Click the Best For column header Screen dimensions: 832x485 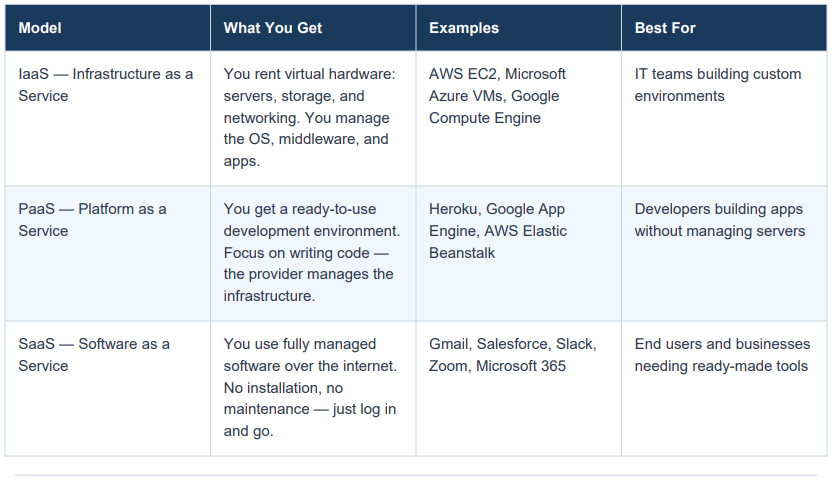[x=724, y=28]
